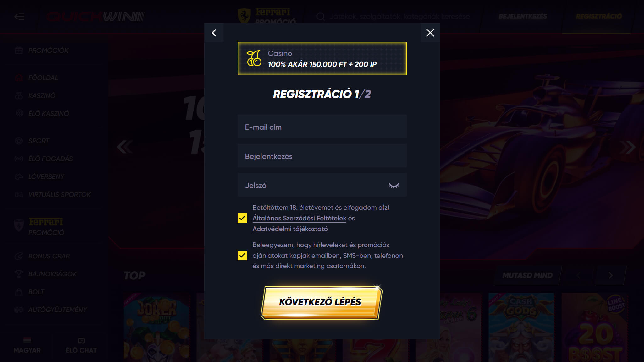The height and width of the screenshot is (362, 644).
Task: Collapse the sidebar with the menu arrow icon
Action: click(x=19, y=17)
